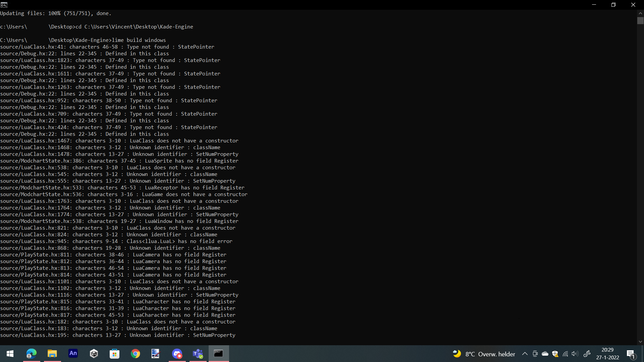Open the calendar by clicking 27-1-2022 clock
644x362 pixels.
point(607,354)
